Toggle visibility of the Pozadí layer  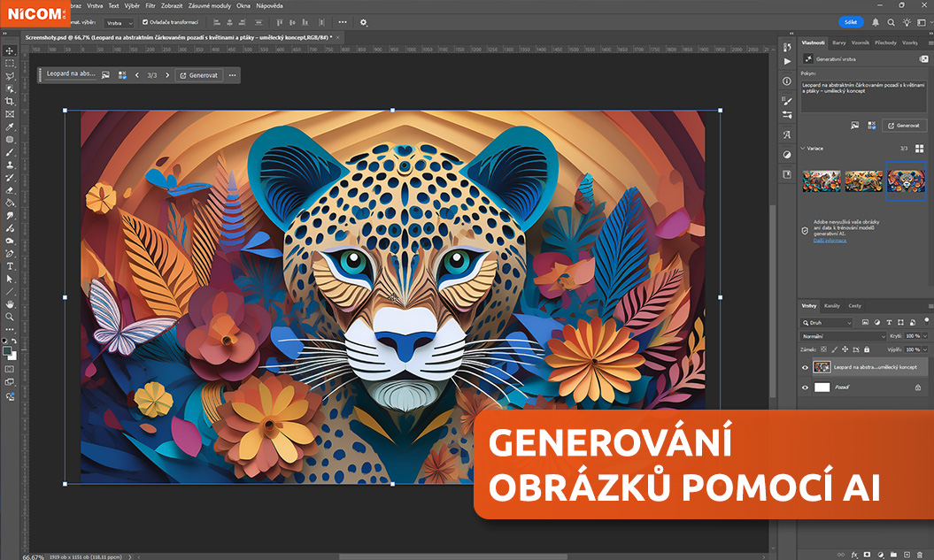[x=805, y=387]
